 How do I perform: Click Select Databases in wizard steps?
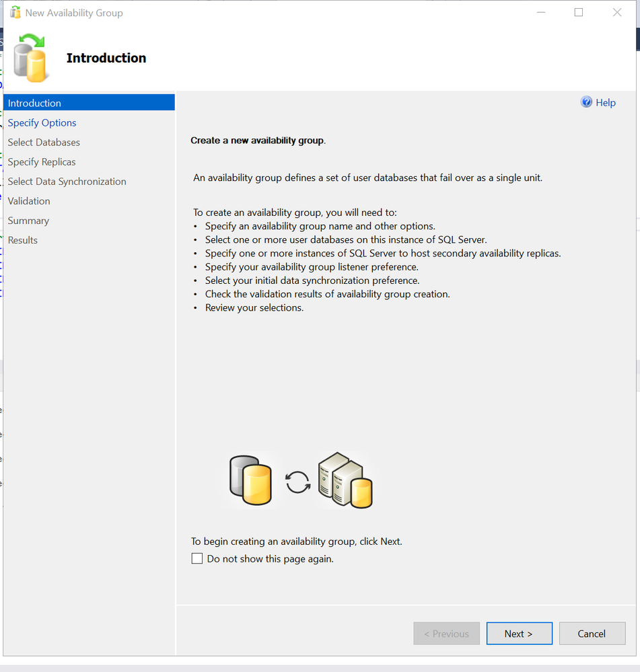(44, 143)
